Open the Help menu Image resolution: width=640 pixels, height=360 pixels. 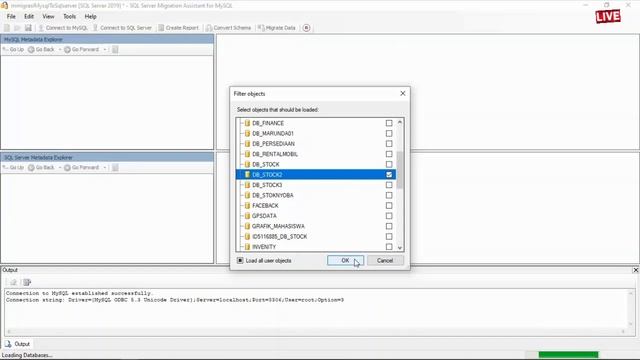click(90, 17)
